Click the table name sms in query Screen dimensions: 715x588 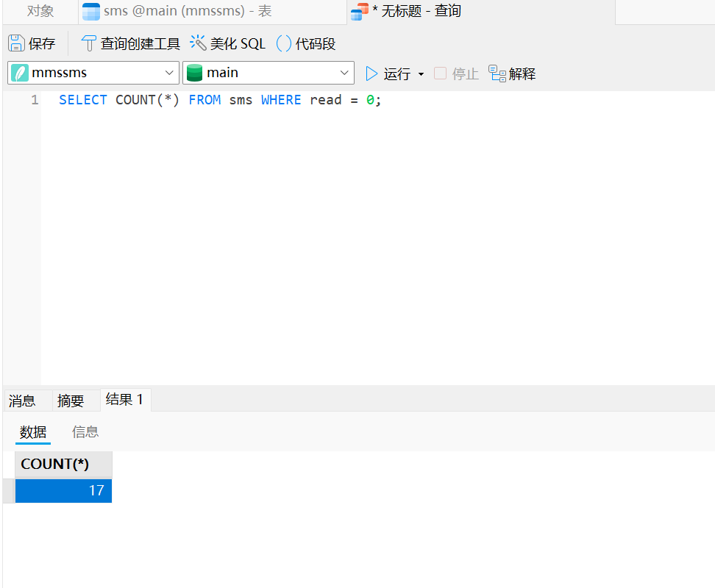(x=241, y=100)
